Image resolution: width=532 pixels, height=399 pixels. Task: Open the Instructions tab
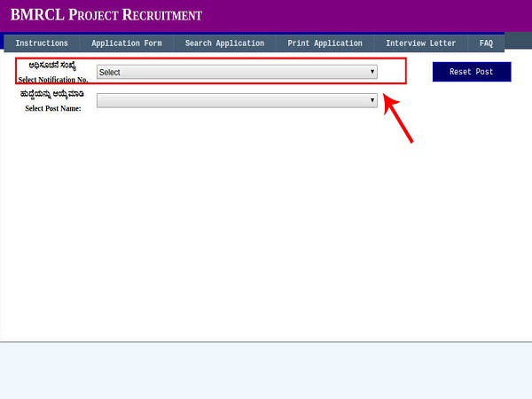(42, 43)
